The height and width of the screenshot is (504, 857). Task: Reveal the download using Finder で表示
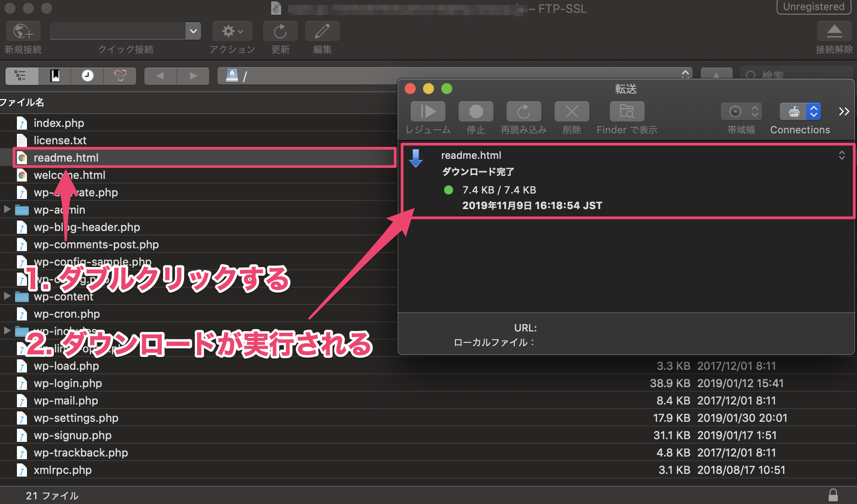626,111
